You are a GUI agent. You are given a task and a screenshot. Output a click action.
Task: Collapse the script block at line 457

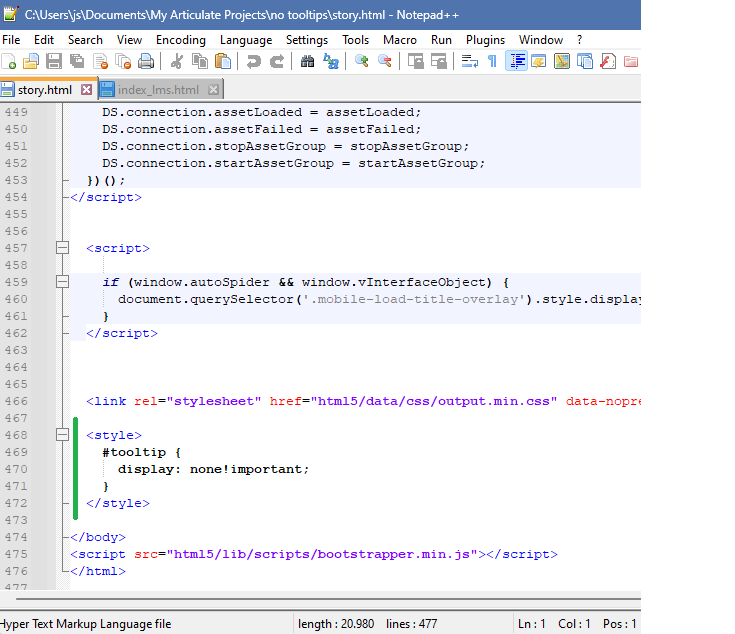tap(63, 248)
